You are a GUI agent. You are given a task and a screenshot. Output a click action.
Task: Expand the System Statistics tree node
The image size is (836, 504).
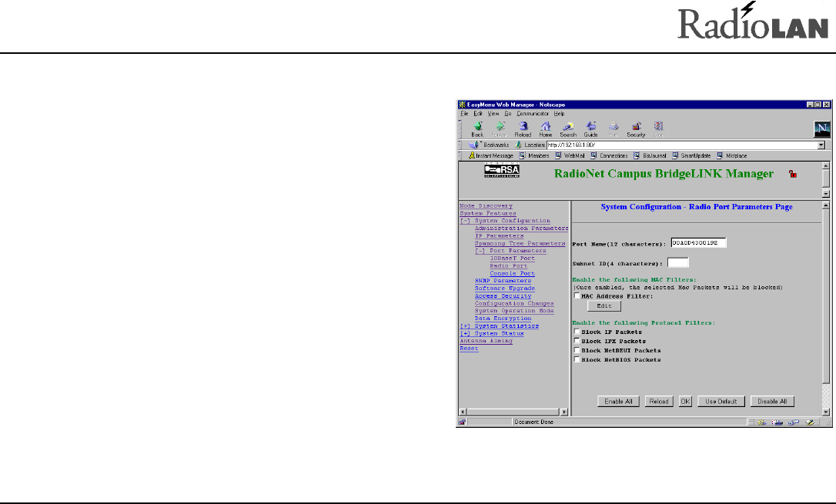(x=464, y=326)
